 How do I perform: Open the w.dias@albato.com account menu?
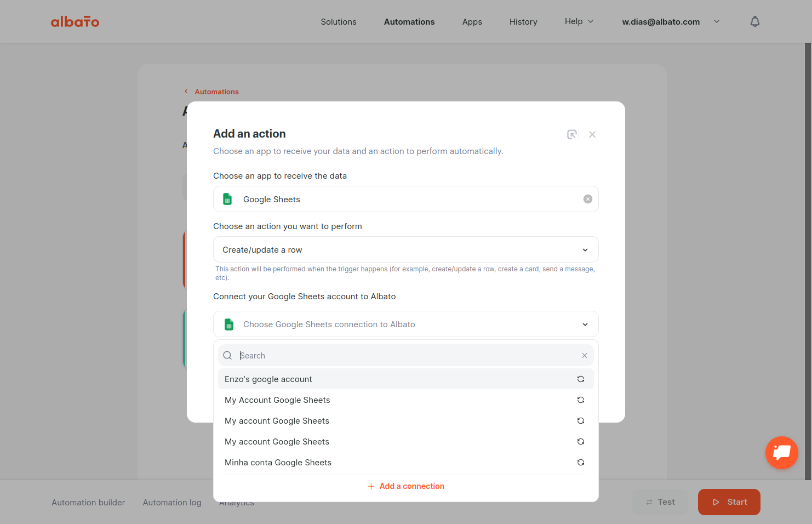(x=671, y=22)
